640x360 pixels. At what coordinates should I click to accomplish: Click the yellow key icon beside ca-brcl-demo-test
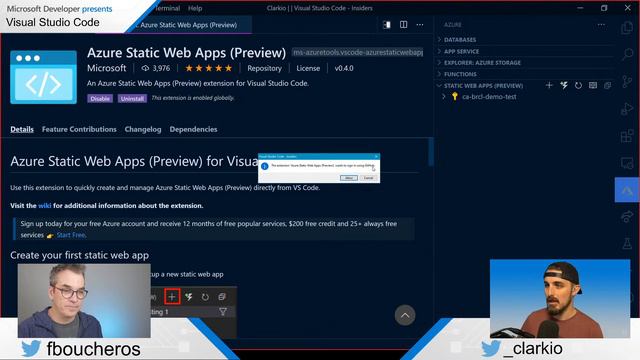[455, 97]
